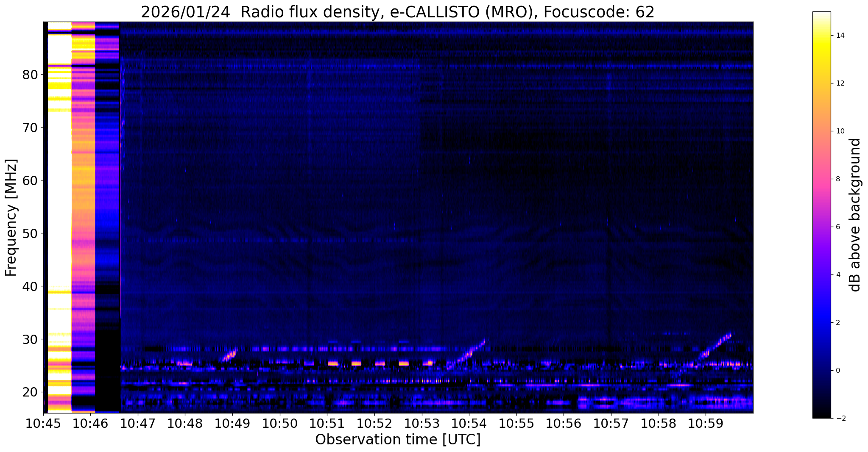Click the 10:45 time tick label
This screenshot has width=868, height=452.
click(x=44, y=423)
